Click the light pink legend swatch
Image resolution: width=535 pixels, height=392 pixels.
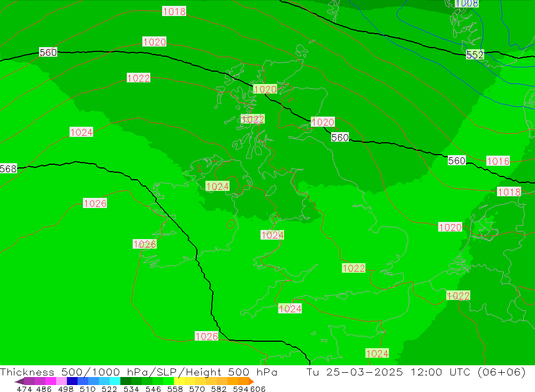pos(62,381)
